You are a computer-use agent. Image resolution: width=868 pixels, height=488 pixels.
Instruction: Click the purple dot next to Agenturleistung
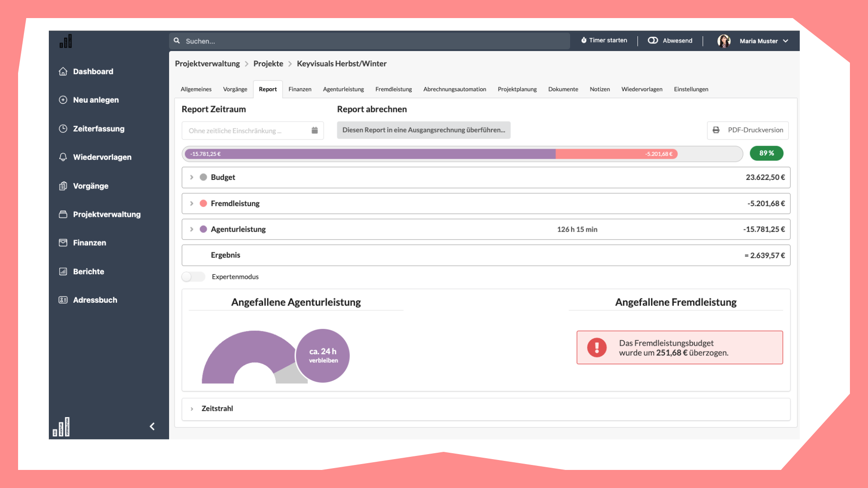coord(203,229)
